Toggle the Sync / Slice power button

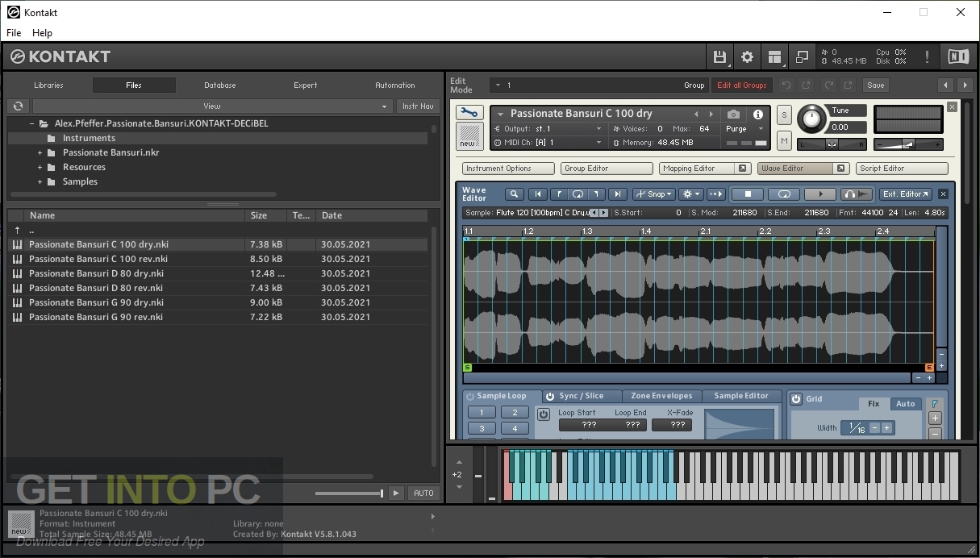point(550,397)
